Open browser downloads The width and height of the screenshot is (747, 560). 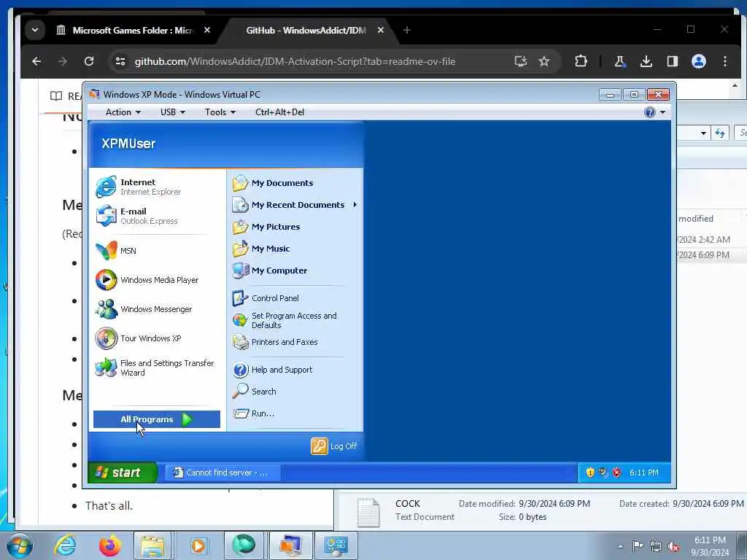[x=646, y=61]
